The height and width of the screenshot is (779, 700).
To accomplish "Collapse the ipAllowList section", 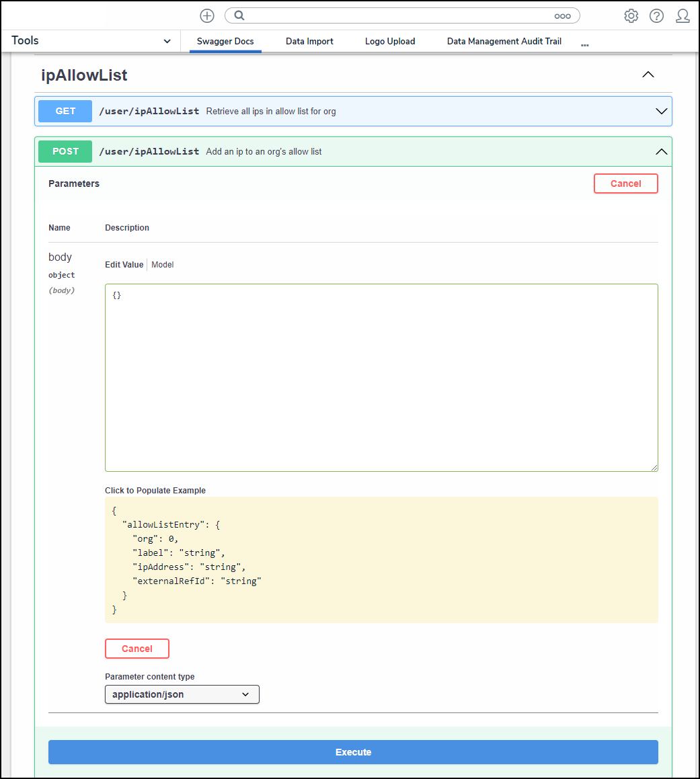I will pyautogui.click(x=648, y=75).
